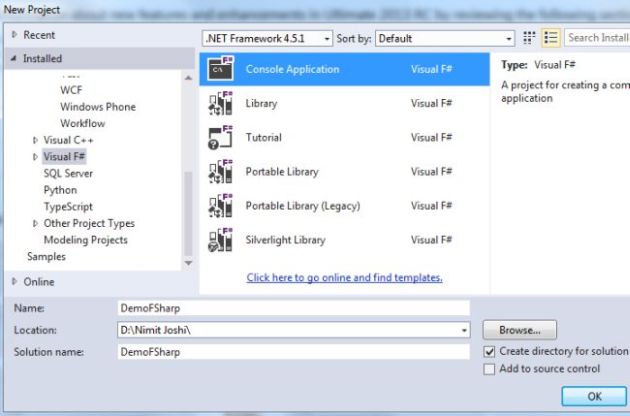Select the Portable Library (Legacy) text
This screenshot has width=630, height=416.
click(x=303, y=206)
